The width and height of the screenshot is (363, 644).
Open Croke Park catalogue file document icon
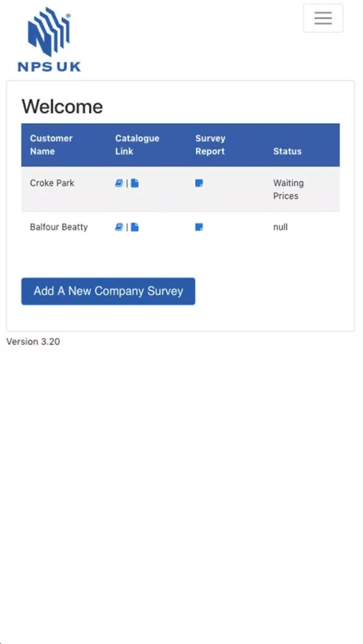point(135,183)
